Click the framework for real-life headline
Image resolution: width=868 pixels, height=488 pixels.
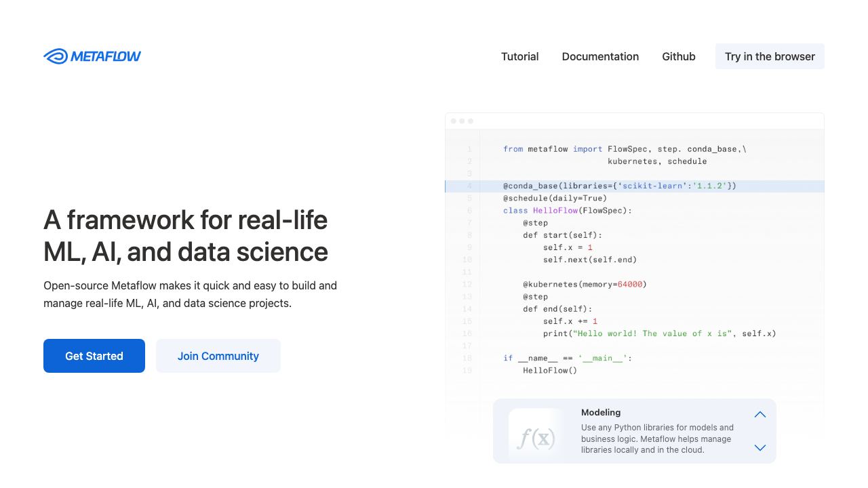tap(186, 236)
